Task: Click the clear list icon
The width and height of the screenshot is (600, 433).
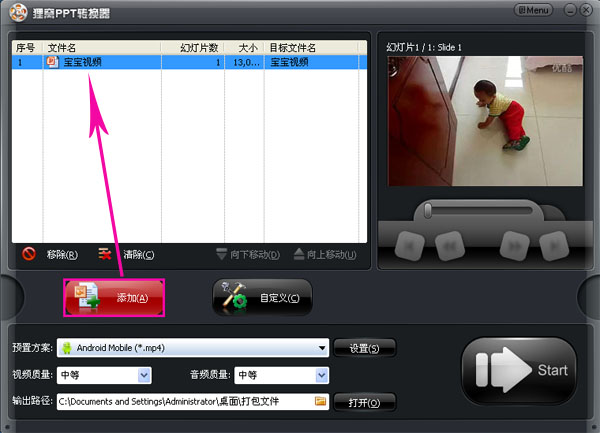Action: point(104,254)
